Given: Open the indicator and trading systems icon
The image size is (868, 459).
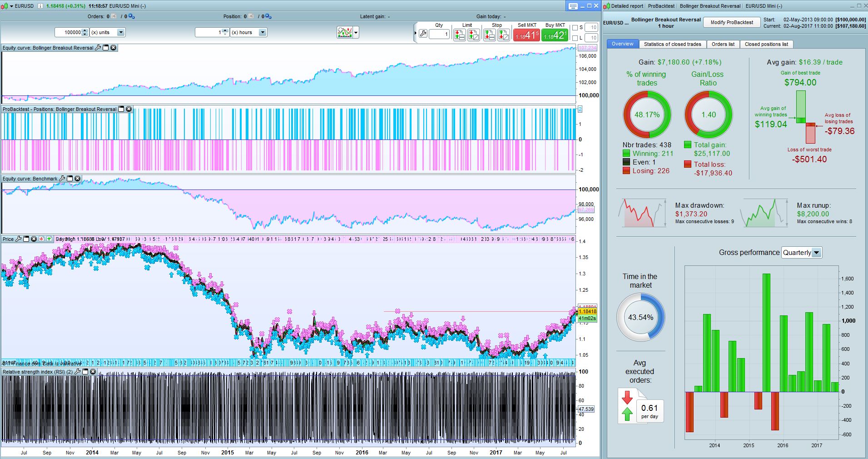Looking at the screenshot, I should [345, 32].
